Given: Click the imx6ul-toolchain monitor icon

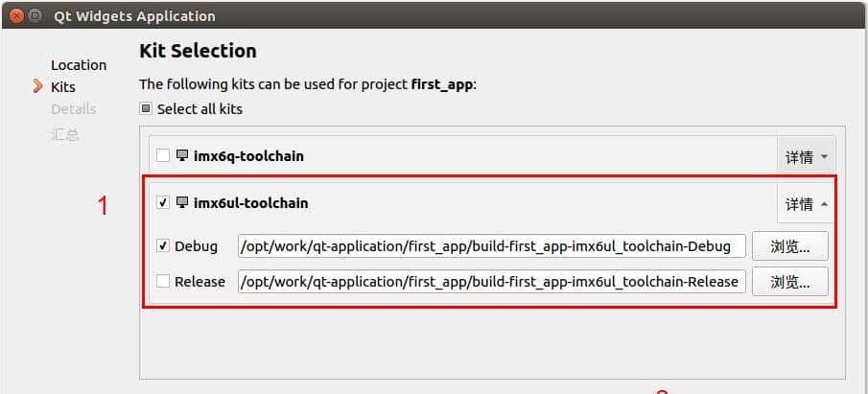Looking at the screenshot, I should [182, 202].
